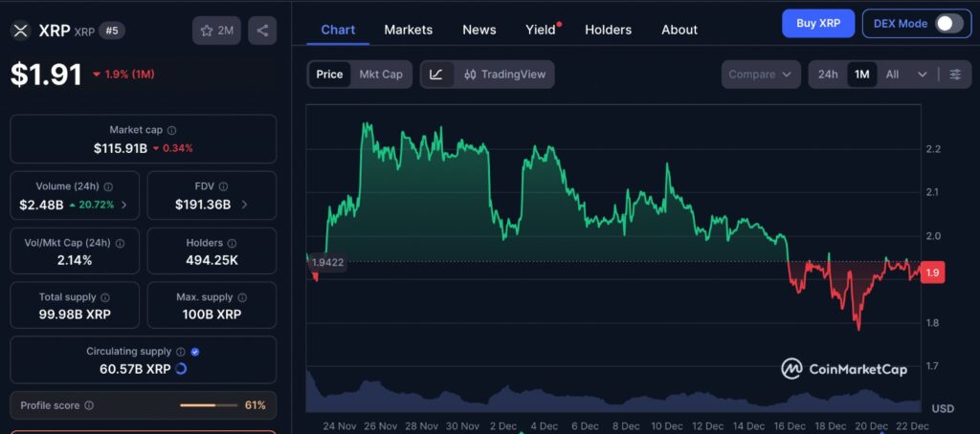Click the #5 rank badge

tap(112, 31)
